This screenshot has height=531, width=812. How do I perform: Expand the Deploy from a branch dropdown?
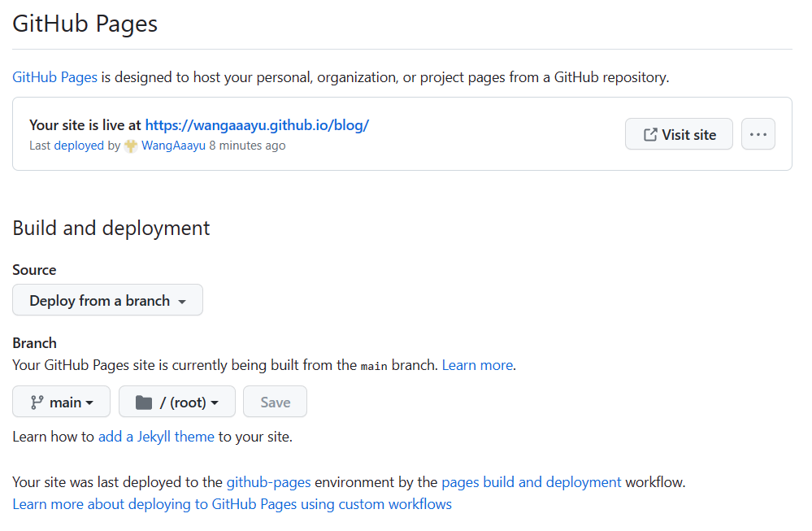[x=108, y=300]
